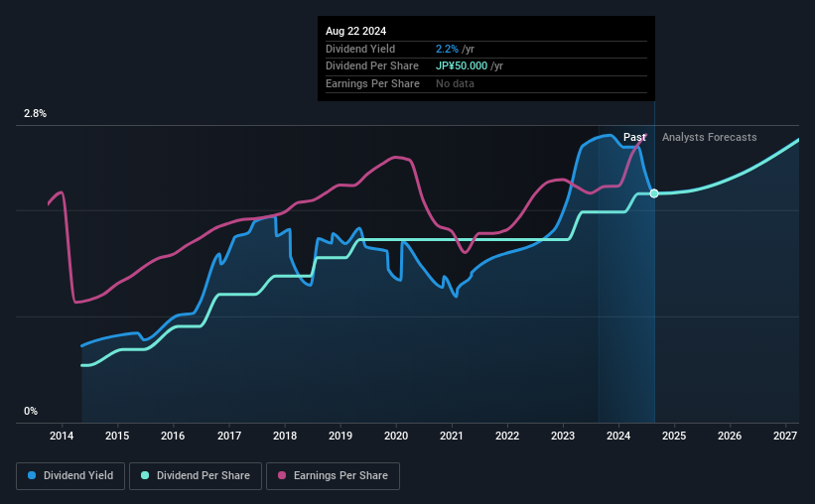Click the Dividend Per Share tooltip row label
The height and width of the screenshot is (504, 815).
[372, 66]
